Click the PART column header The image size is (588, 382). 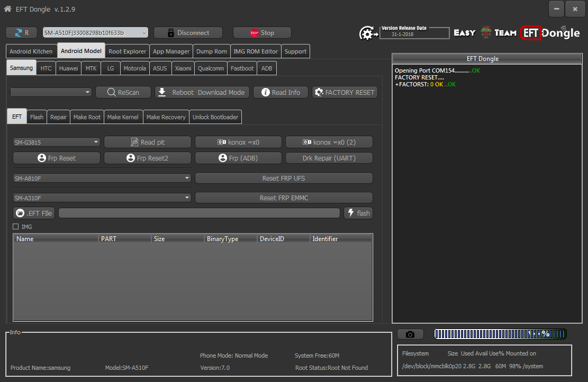coord(124,238)
